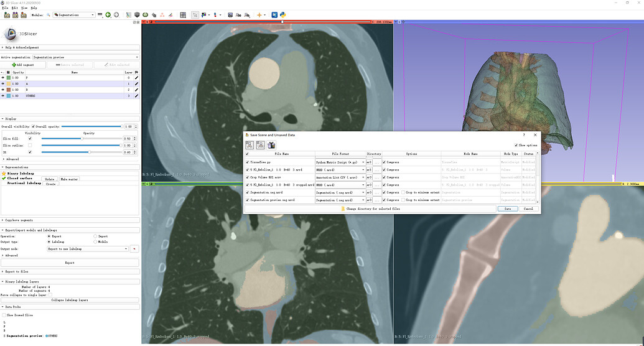Click the Collapse labelmap layers button

[x=70, y=300]
